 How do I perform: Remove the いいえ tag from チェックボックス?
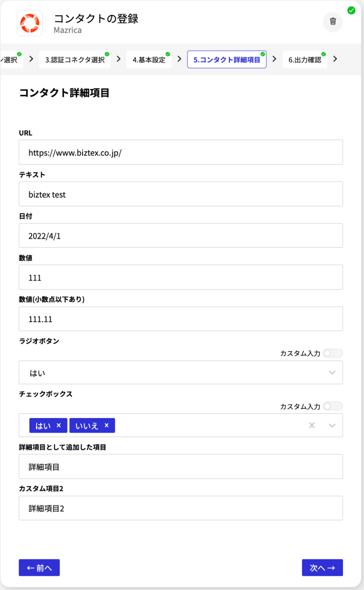[x=106, y=425]
